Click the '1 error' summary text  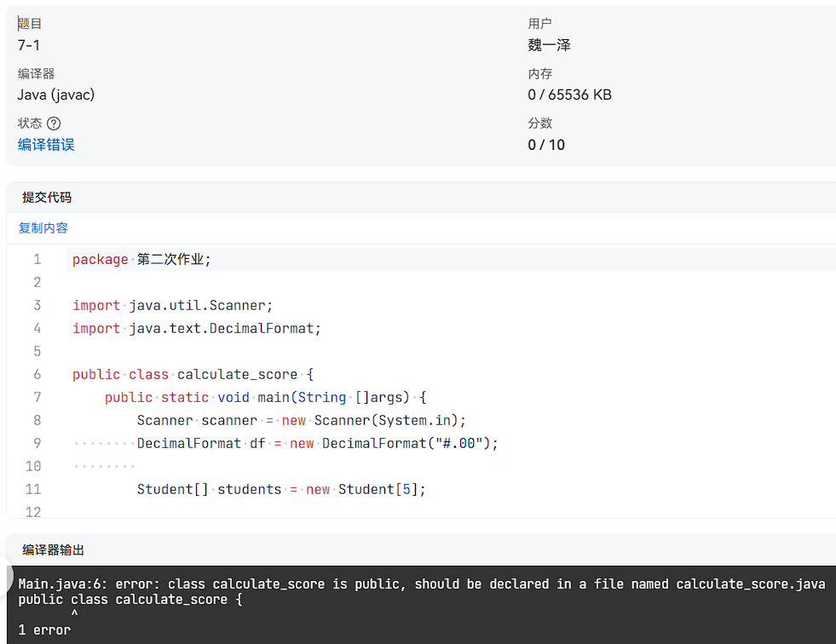[44, 630]
